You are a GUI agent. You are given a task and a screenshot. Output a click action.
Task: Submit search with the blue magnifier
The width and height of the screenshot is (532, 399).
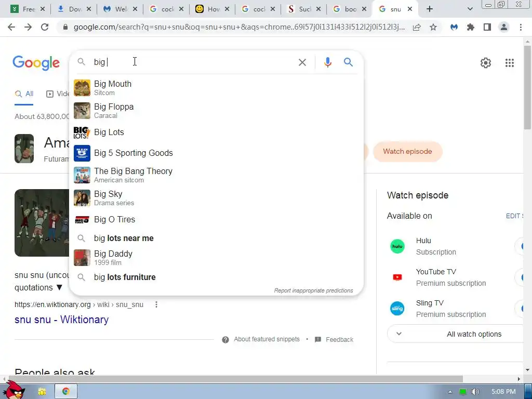pos(348,62)
